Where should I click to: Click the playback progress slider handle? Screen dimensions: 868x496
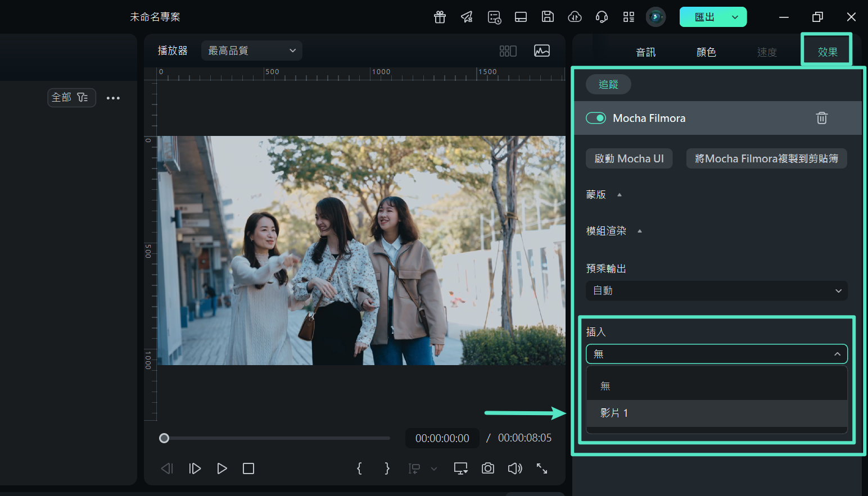tap(164, 438)
